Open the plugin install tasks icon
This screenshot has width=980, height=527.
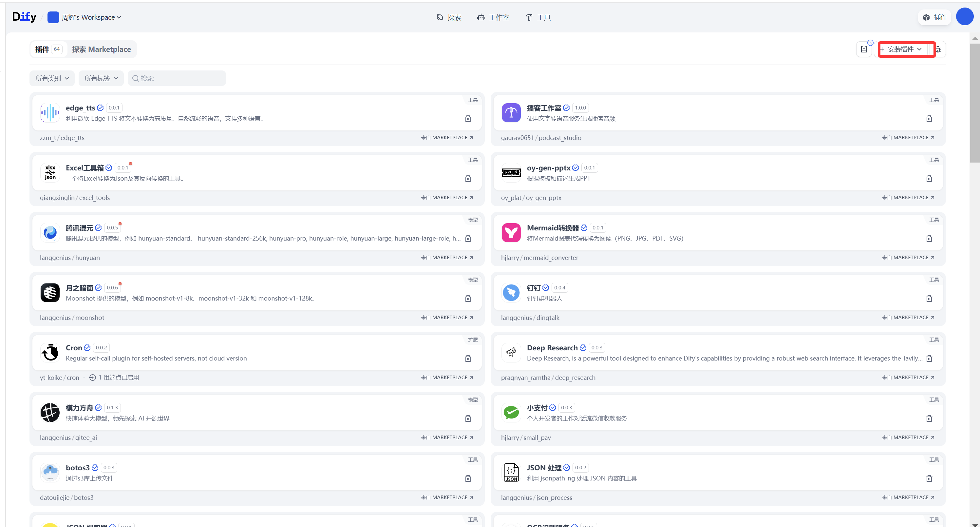(x=864, y=49)
